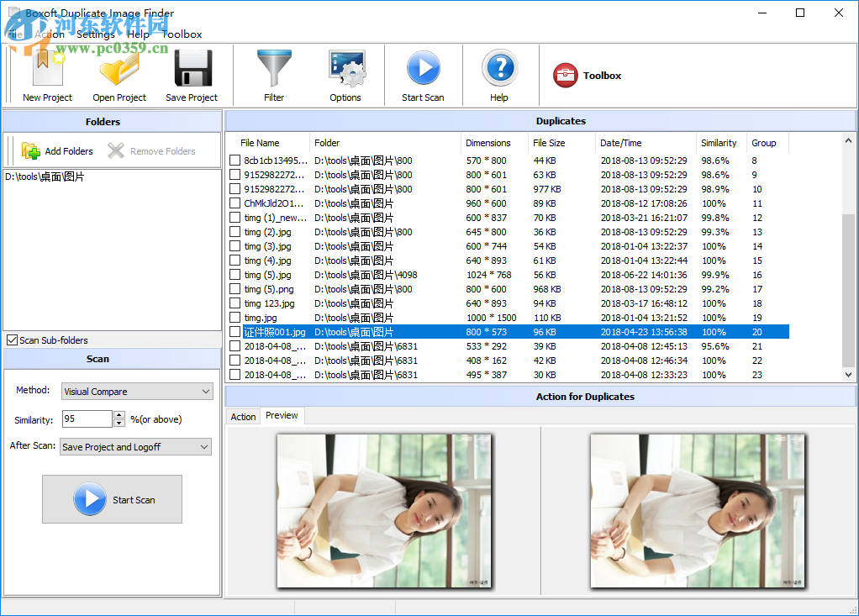Viewport: 859px width, 616px height.
Task: Open the Help section
Action: (x=499, y=74)
